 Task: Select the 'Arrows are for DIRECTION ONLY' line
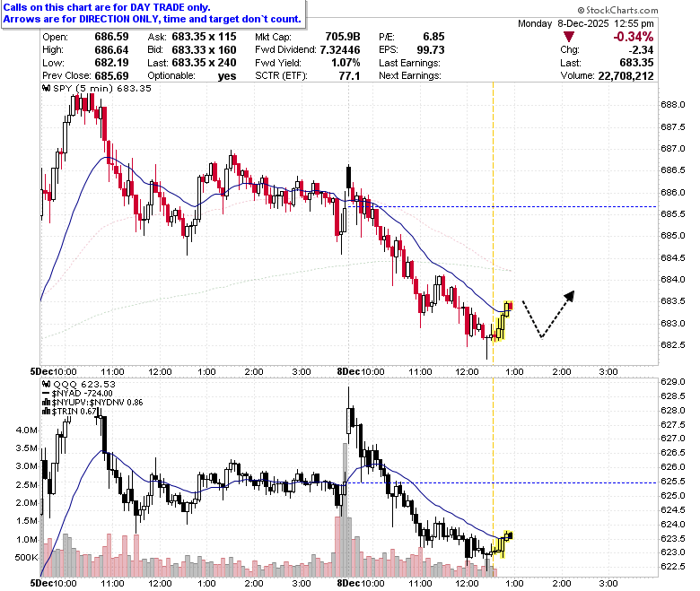pyautogui.click(x=153, y=19)
